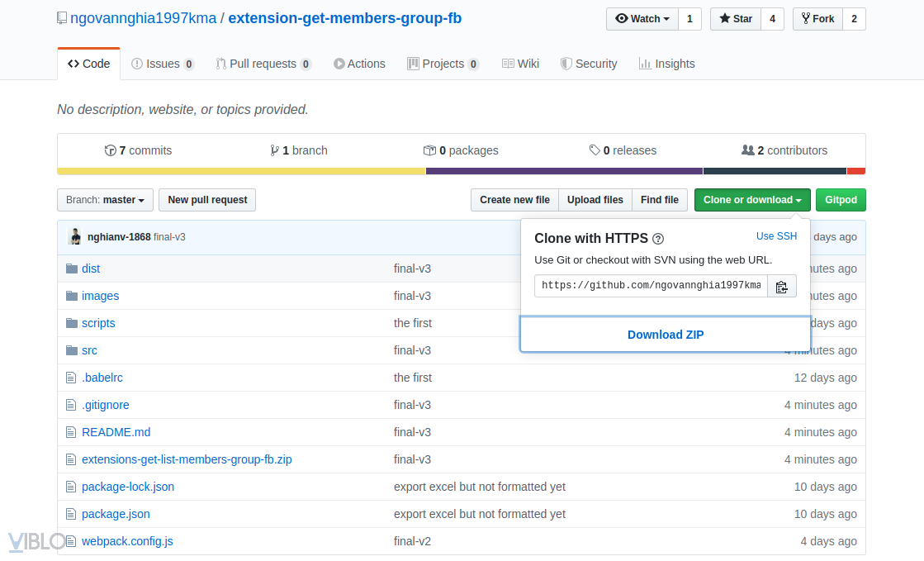This screenshot has height=561, width=924.
Task: Switch to the Issues tab
Action: 162,64
